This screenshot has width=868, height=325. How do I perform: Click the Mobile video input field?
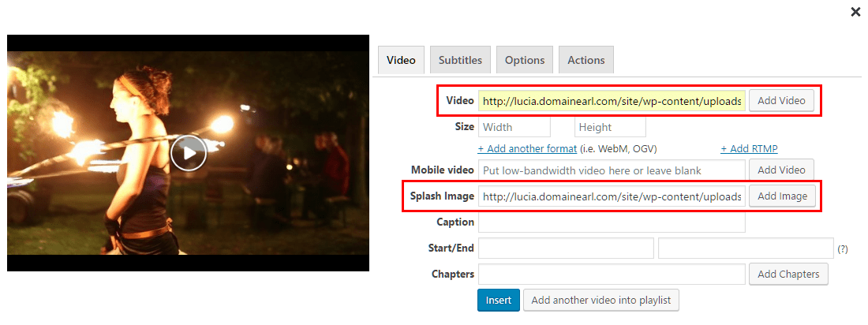pyautogui.click(x=612, y=170)
